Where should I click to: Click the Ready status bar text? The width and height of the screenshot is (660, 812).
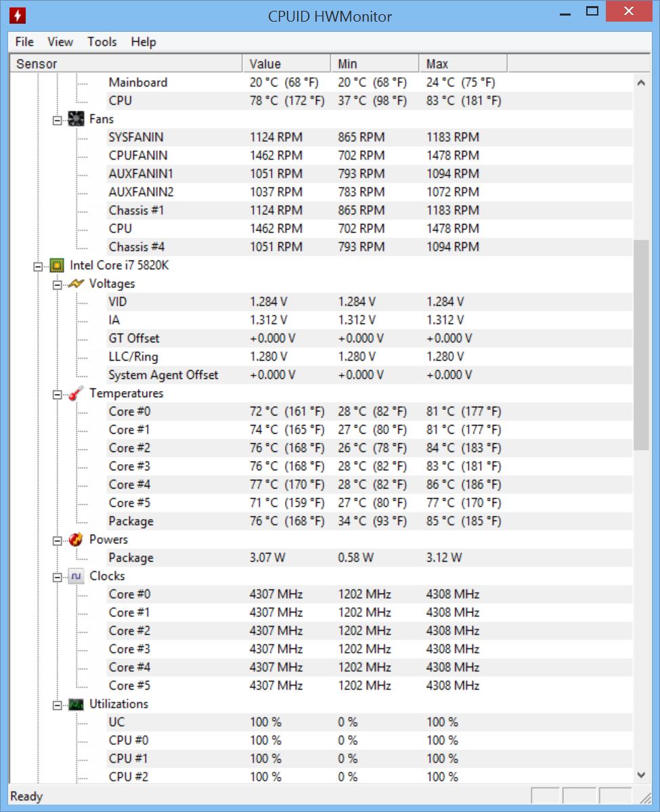pos(27,796)
